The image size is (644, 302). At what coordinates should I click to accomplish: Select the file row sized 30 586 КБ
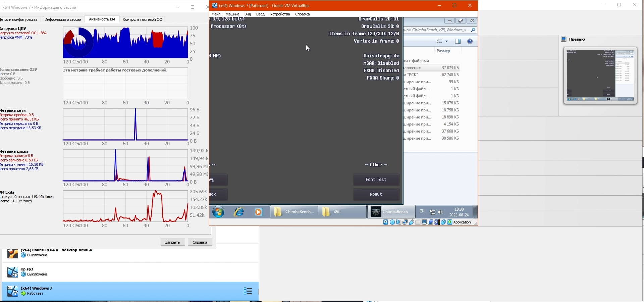[431, 138]
